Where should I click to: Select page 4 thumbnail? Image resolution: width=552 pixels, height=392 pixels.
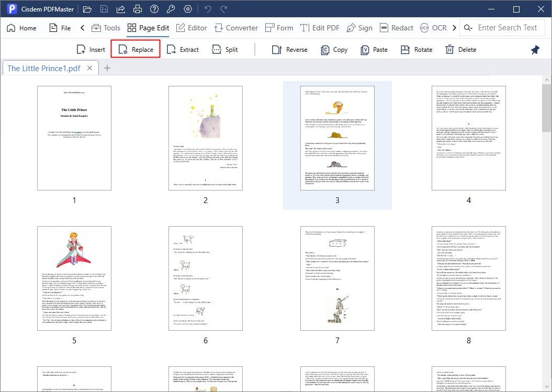469,138
